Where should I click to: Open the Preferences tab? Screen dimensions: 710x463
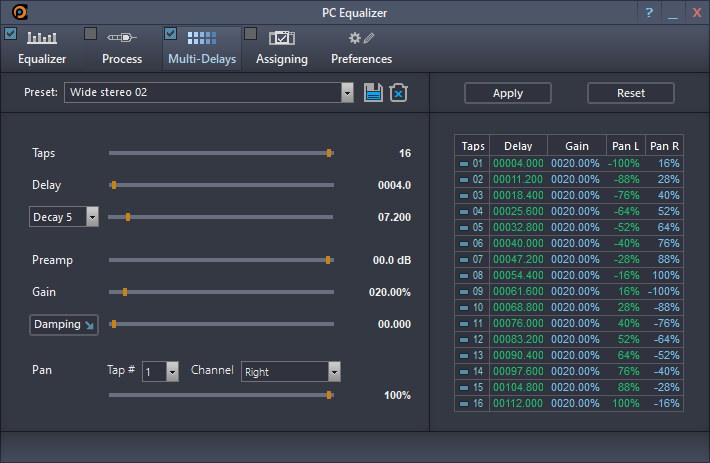tap(361, 48)
